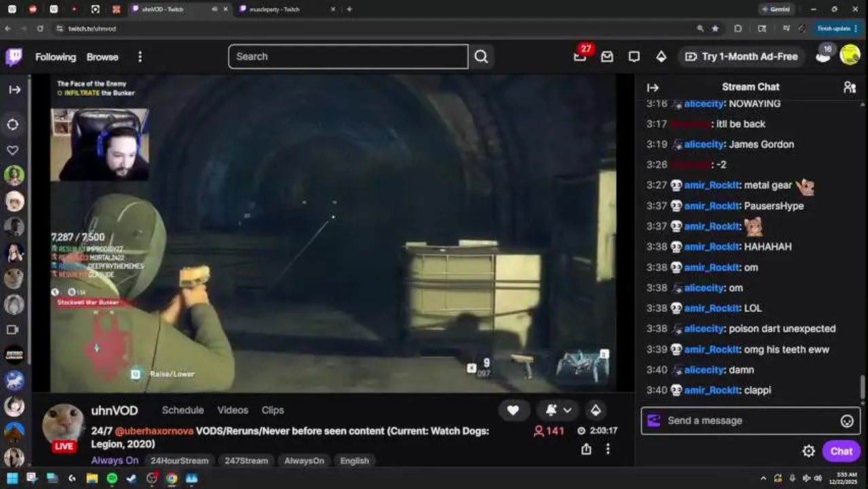Click the sidebar For You circle icon
The image size is (868, 489).
(13, 125)
